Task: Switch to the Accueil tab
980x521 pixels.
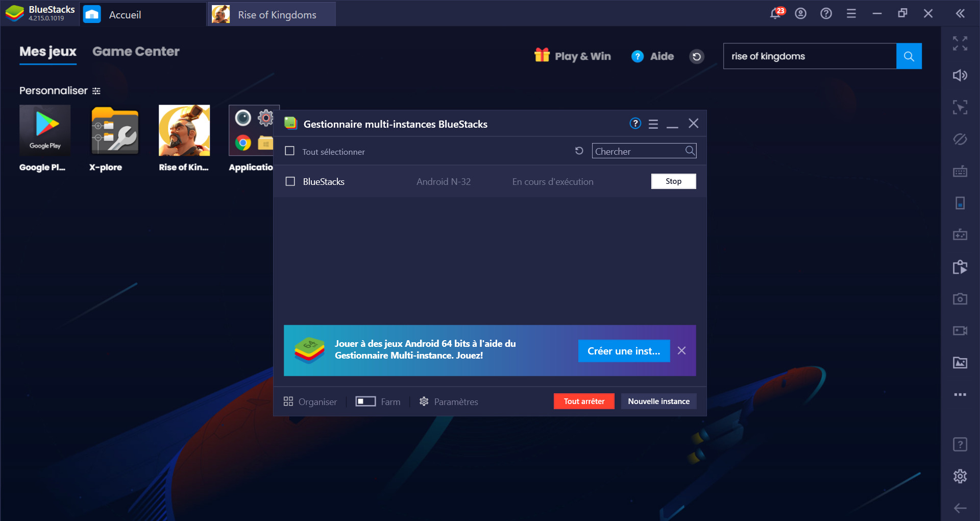Action: click(x=143, y=14)
